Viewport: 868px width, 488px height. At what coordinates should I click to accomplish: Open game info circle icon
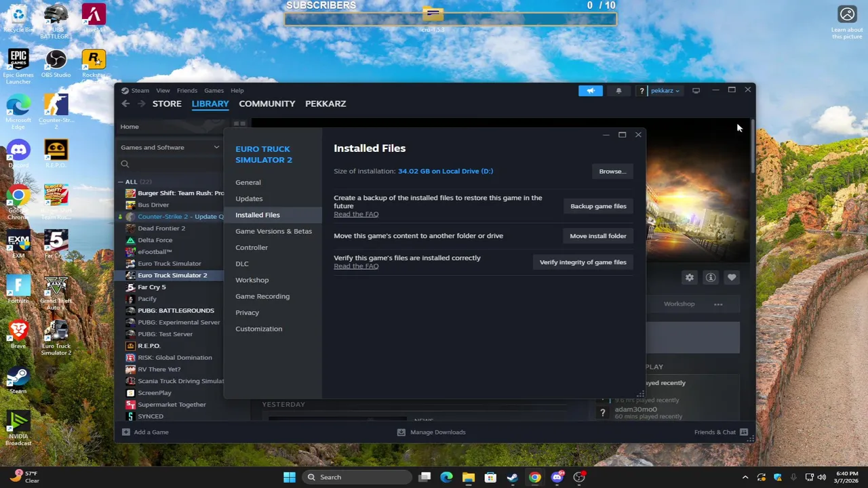coord(711,277)
